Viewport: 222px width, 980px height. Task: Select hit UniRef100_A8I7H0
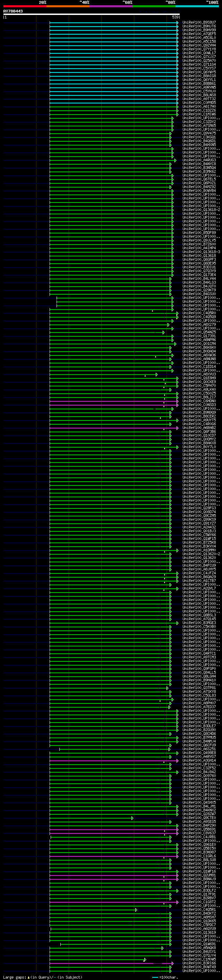click(199, 106)
